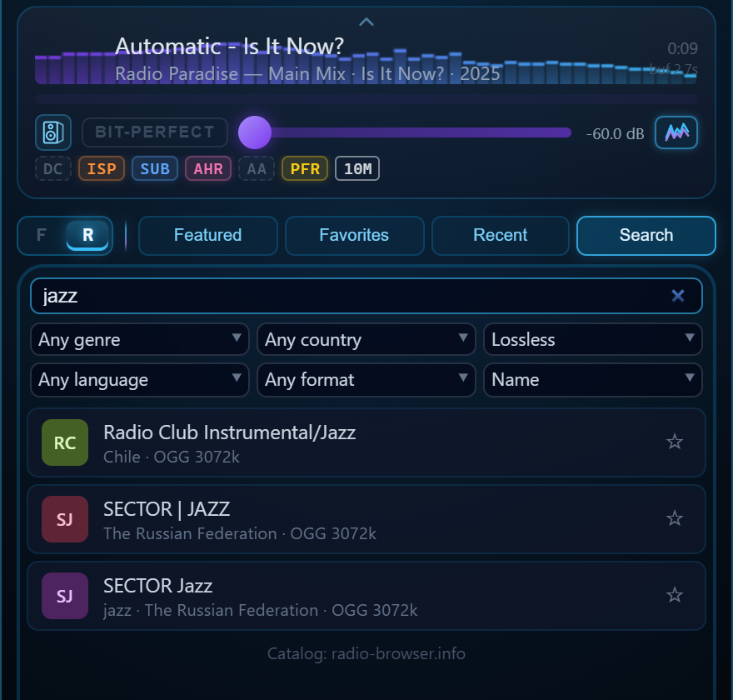Viewport: 733px width, 700px height.
Task: Toggle the AA badge
Action: click(x=257, y=168)
